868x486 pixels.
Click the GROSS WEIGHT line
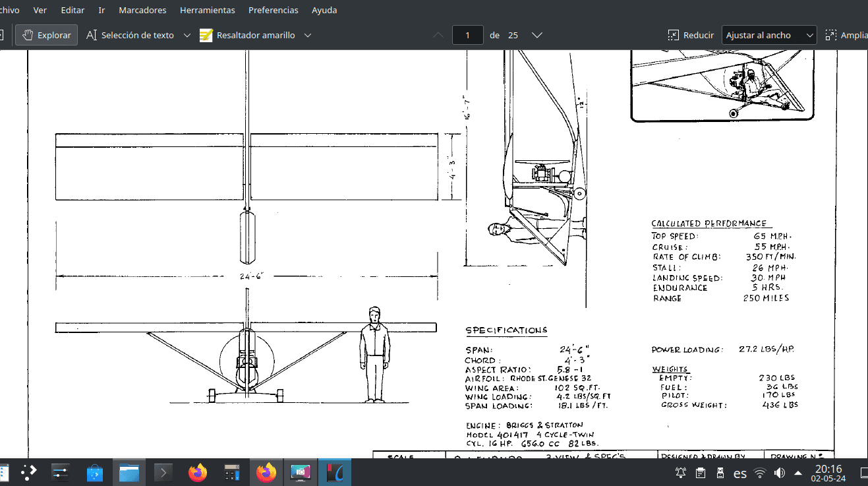pyautogui.click(x=729, y=405)
